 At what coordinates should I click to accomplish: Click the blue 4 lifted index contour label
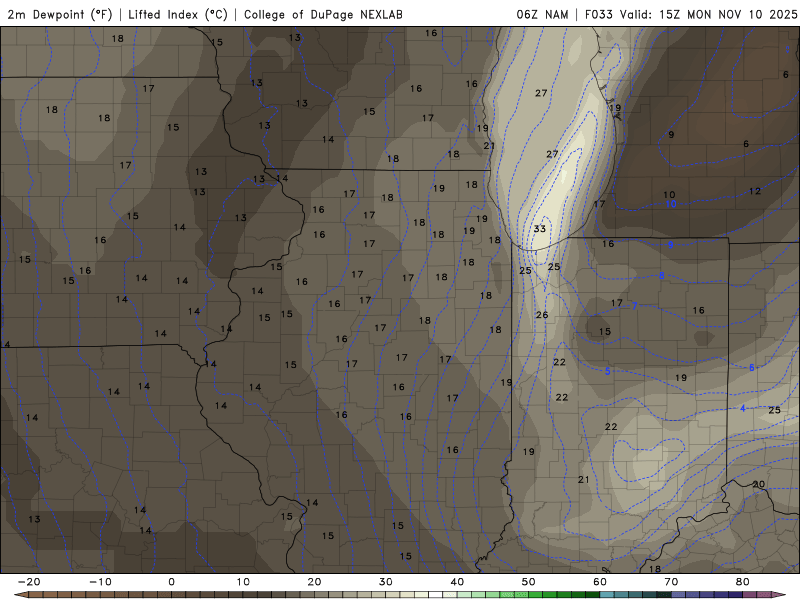coord(743,408)
